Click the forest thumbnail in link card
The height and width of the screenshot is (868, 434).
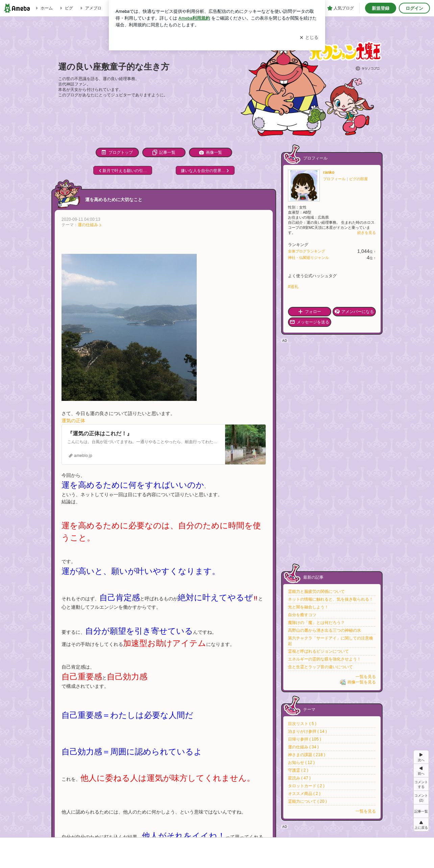pyautogui.click(x=245, y=444)
